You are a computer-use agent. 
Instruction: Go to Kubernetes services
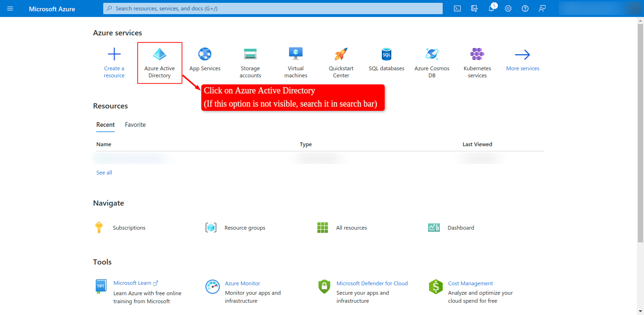point(477,62)
